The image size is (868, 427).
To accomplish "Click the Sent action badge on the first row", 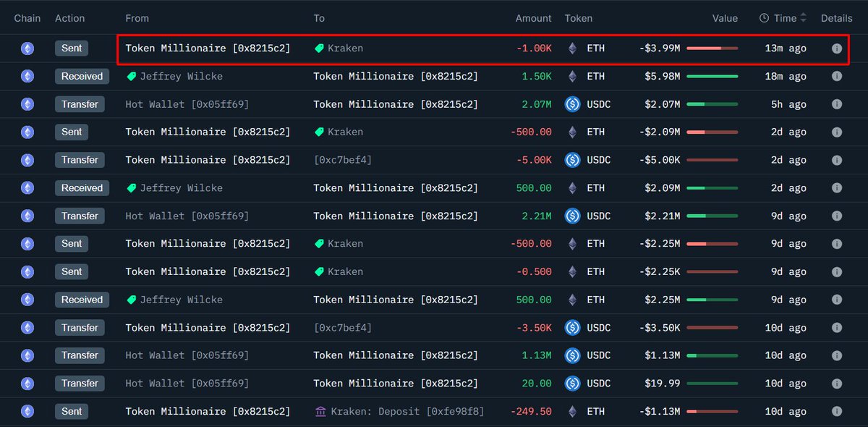I will (x=71, y=48).
